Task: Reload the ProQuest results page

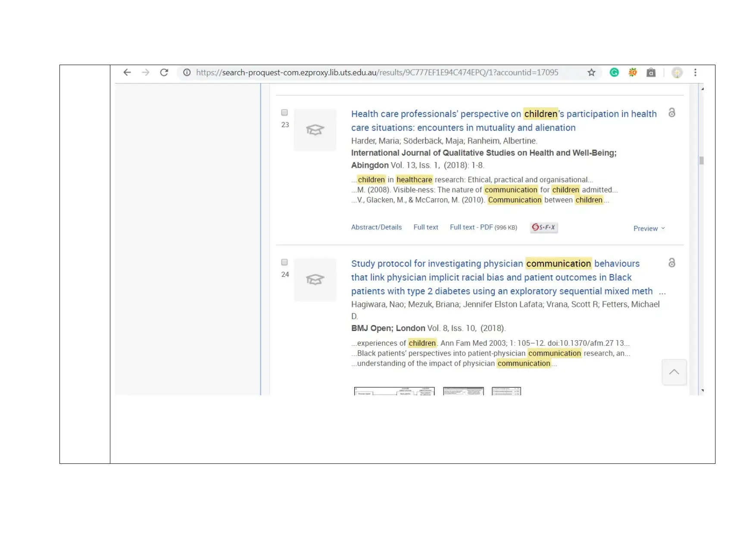Action: click(x=164, y=72)
